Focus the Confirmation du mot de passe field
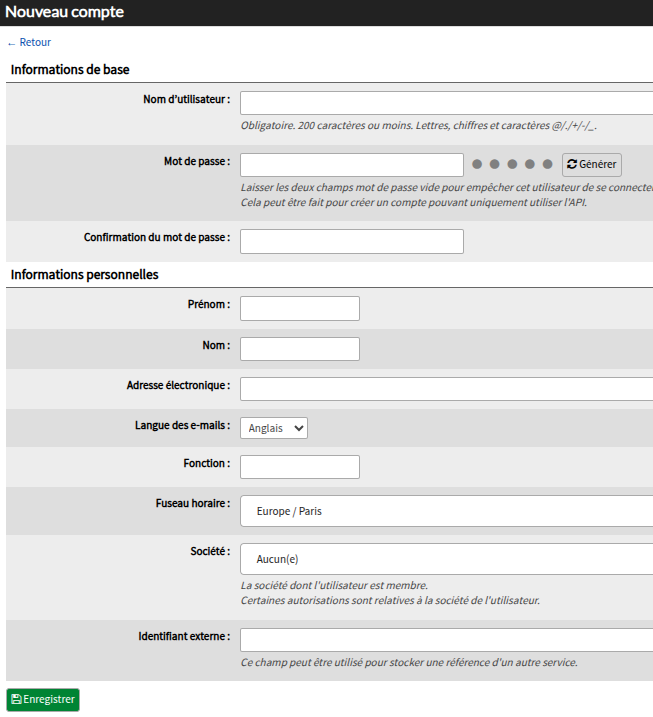The image size is (653, 717). (352, 241)
